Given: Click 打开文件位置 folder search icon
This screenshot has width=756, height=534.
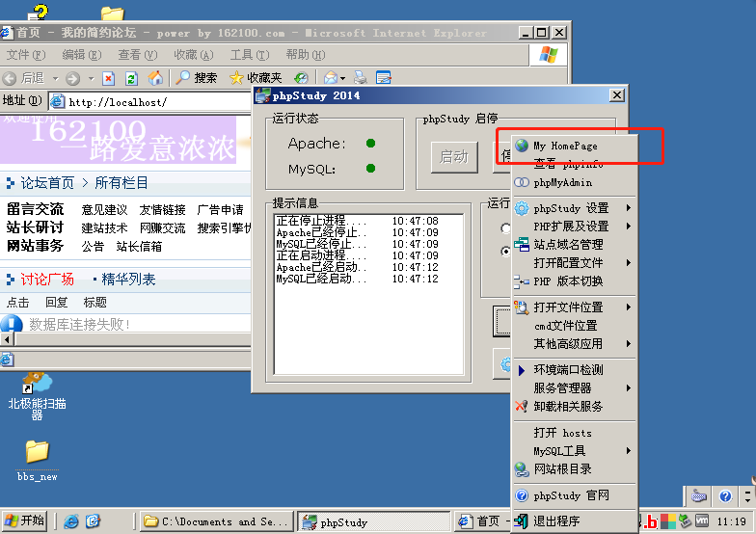Looking at the screenshot, I should (x=521, y=307).
